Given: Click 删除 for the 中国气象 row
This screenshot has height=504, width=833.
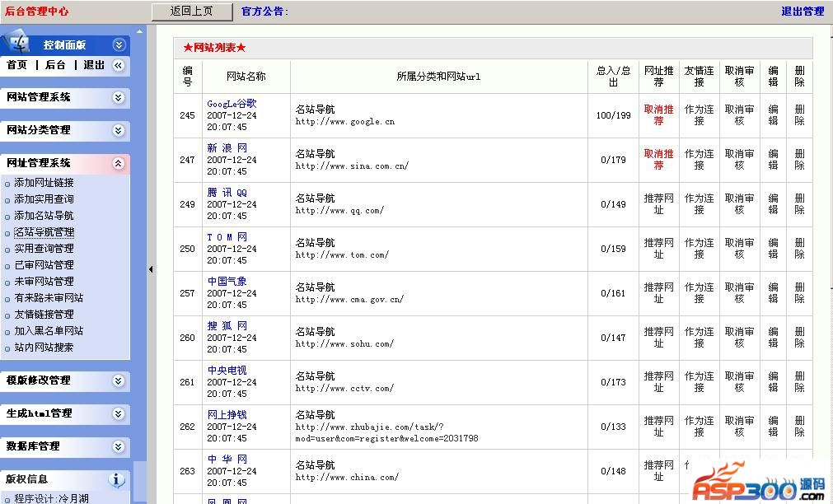Looking at the screenshot, I should (799, 293).
